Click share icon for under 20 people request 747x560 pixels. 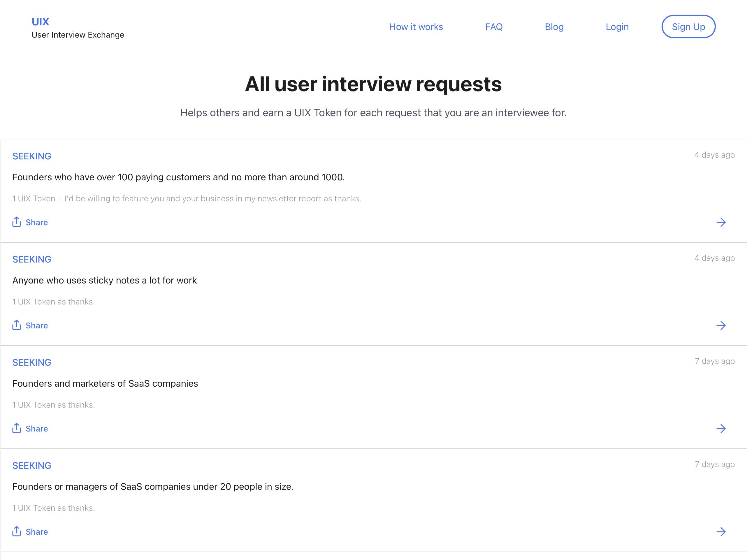tap(17, 531)
